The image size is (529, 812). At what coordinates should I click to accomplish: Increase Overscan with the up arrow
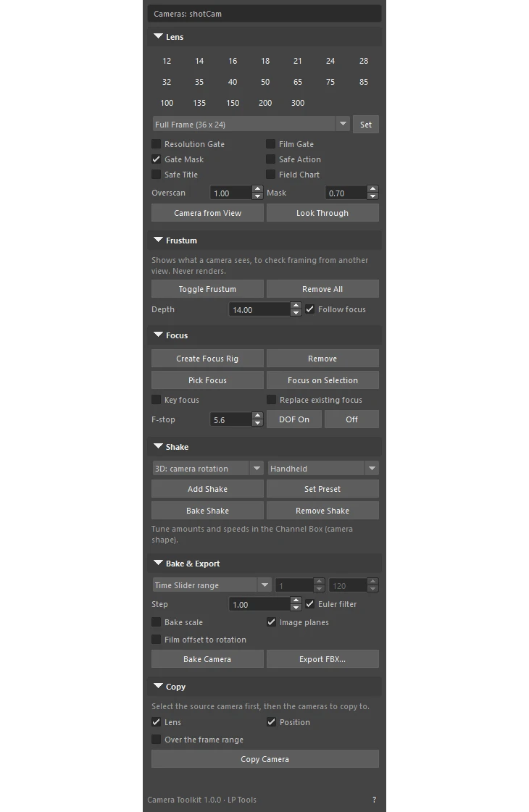tap(257, 189)
